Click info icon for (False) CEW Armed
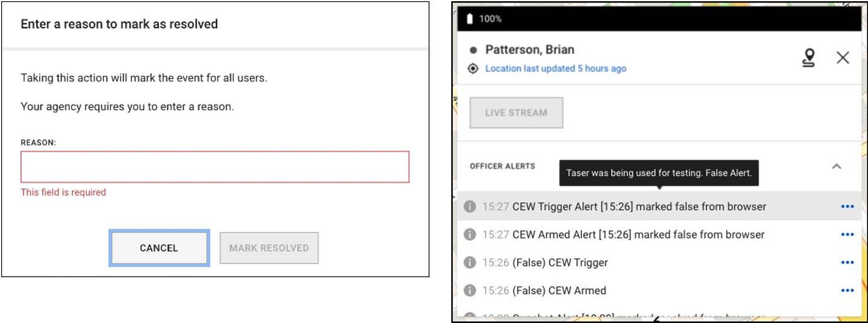The width and height of the screenshot is (868, 323). tap(470, 290)
